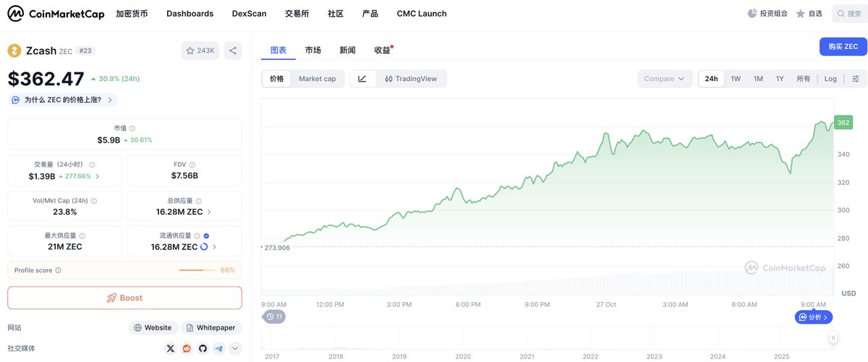Open the DexScan menu item
This screenshot has height=362, width=868.
pos(249,14)
